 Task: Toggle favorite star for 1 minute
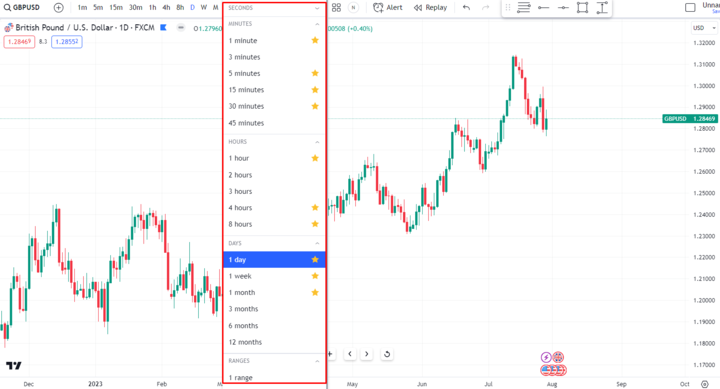[x=315, y=40]
